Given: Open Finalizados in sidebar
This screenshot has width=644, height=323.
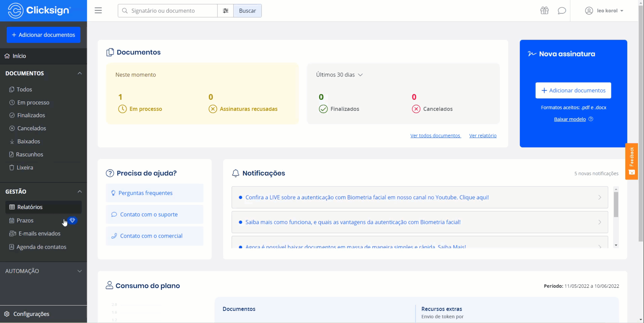Looking at the screenshot, I should 44,115.
